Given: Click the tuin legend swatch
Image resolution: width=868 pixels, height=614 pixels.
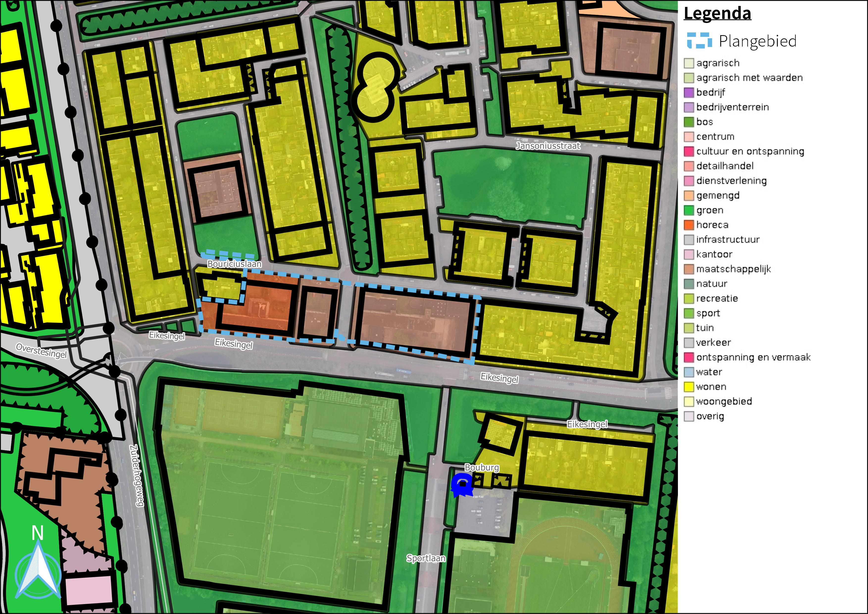Looking at the screenshot, I should (689, 328).
